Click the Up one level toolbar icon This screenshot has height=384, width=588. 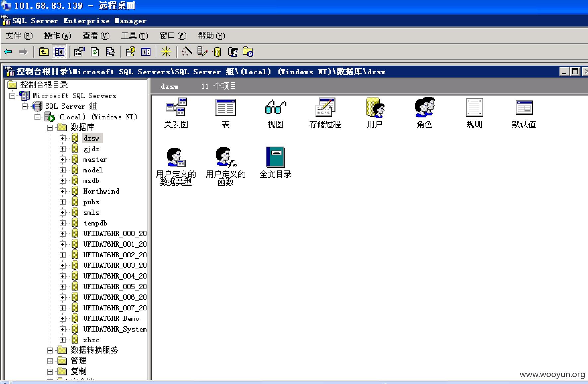pyautogui.click(x=44, y=52)
